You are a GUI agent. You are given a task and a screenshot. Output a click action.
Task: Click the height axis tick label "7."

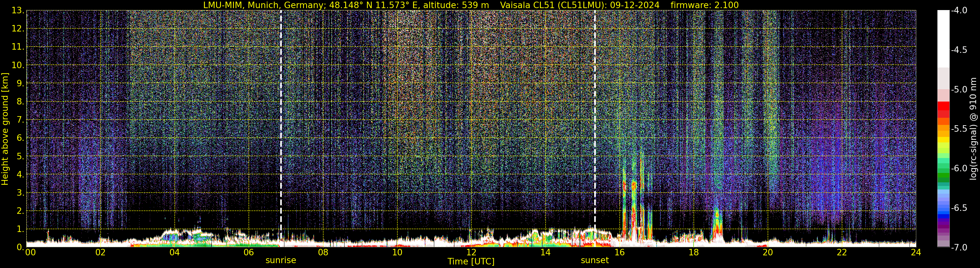(20, 120)
